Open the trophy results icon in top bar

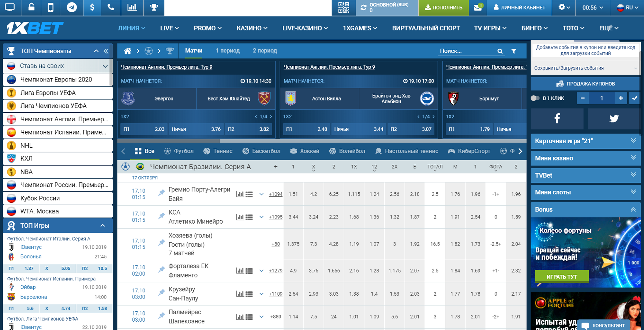[154, 7]
